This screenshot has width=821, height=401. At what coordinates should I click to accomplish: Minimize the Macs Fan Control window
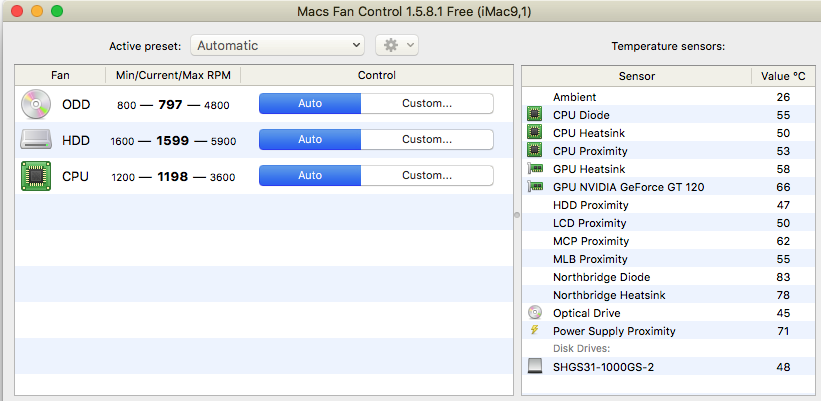[37, 12]
